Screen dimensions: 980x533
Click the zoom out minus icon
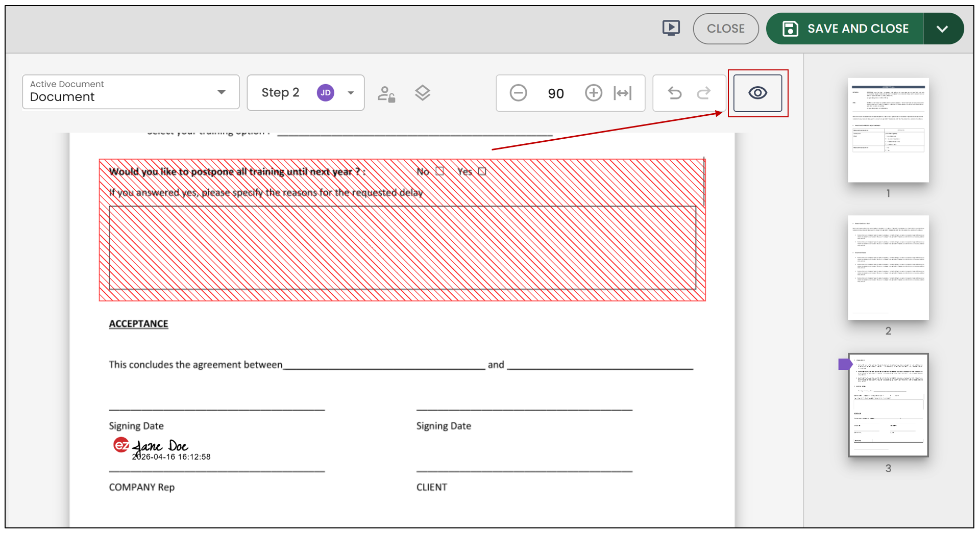pyautogui.click(x=518, y=93)
